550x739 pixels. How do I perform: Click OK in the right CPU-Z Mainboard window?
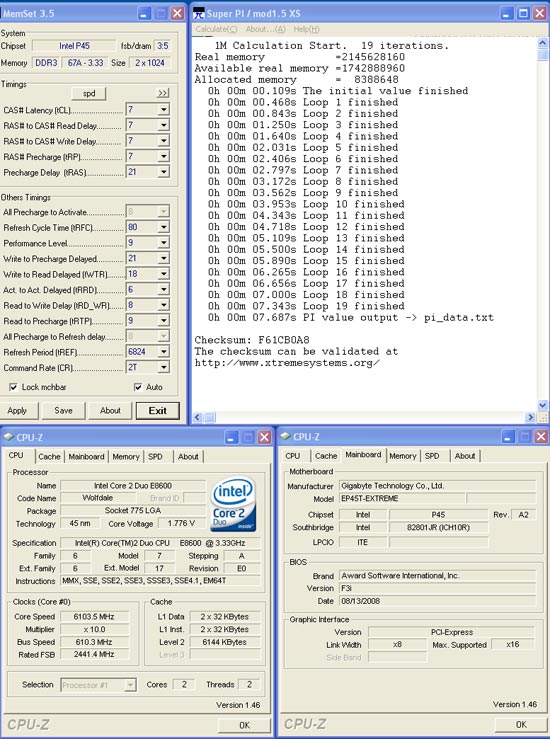(x=521, y=724)
